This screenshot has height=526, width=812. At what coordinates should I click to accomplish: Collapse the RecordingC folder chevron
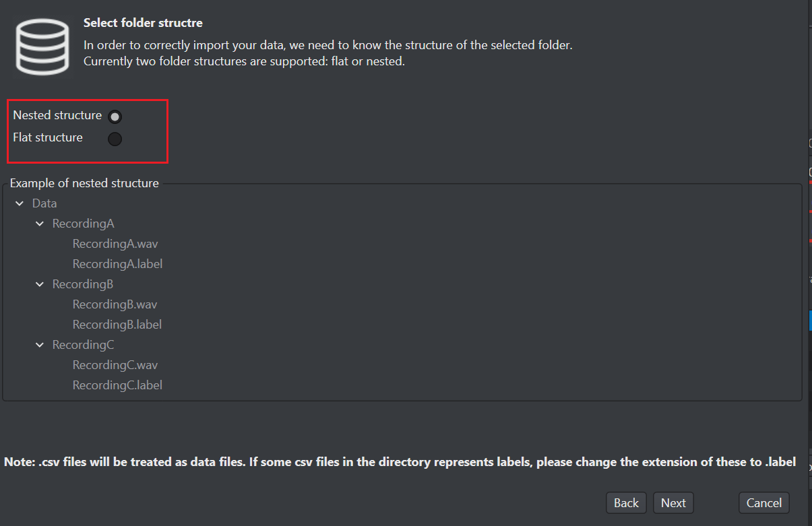click(40, 345)
